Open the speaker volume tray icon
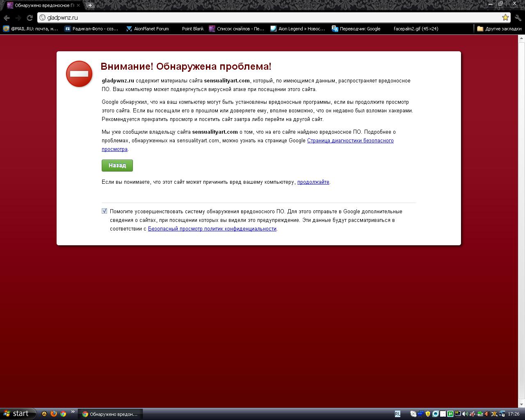The height and width of the screenshot is (420, 525). coord(465,414)
